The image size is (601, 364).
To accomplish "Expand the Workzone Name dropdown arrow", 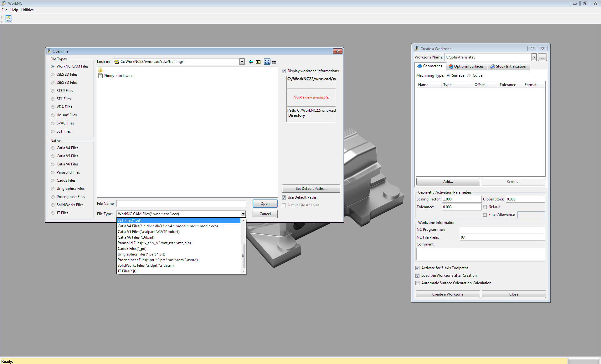I will [534, 57].
